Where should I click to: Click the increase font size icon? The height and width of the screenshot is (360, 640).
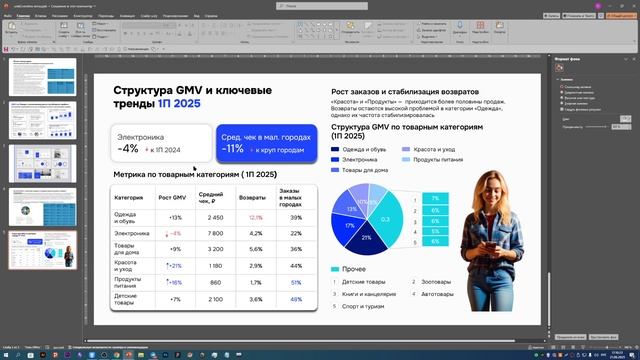(180, 25)
